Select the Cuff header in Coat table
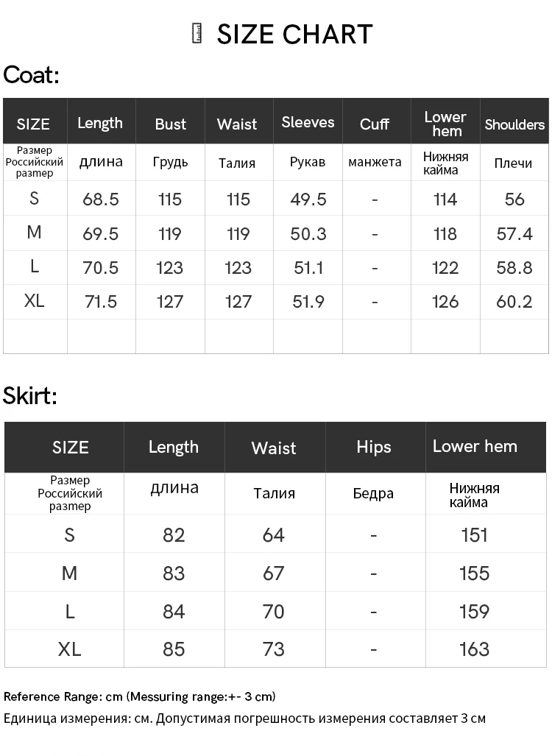The image size is (552, 756). pyautogui.click(x=375, y=124)
